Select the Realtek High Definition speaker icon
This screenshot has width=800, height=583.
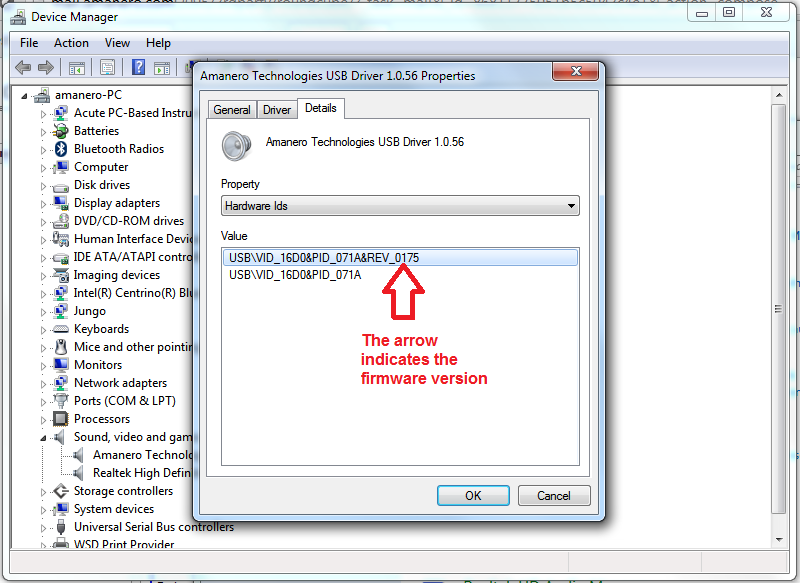click(x=78, y=473)
